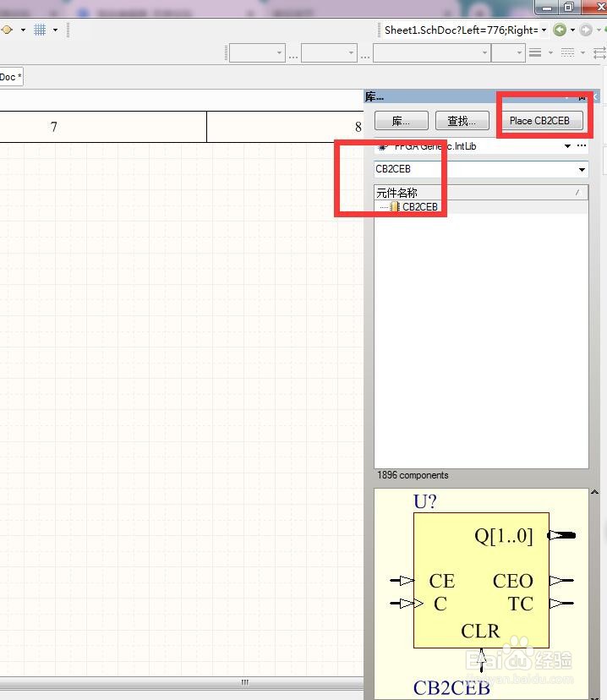Screen dimensions: 607x700
Task: Click the 查找... search button
Action: click(462, 121)
